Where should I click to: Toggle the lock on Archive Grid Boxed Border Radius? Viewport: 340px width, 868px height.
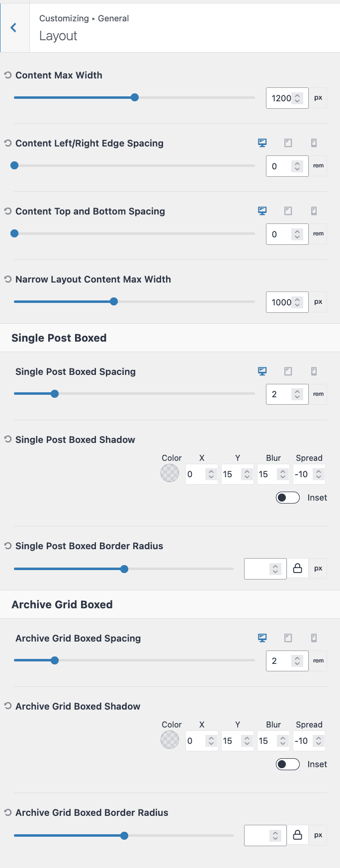pyautogui.click(x=298, y=835)
